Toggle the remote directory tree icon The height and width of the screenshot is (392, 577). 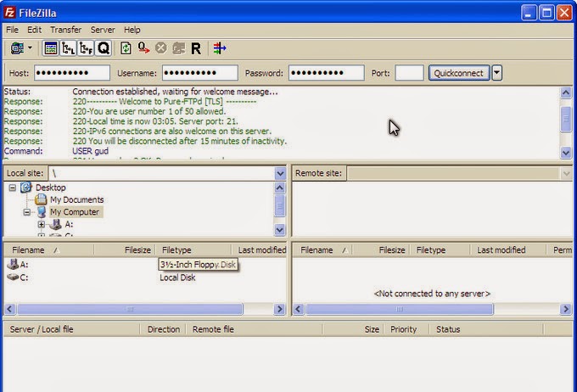click(x=86, y=48)
